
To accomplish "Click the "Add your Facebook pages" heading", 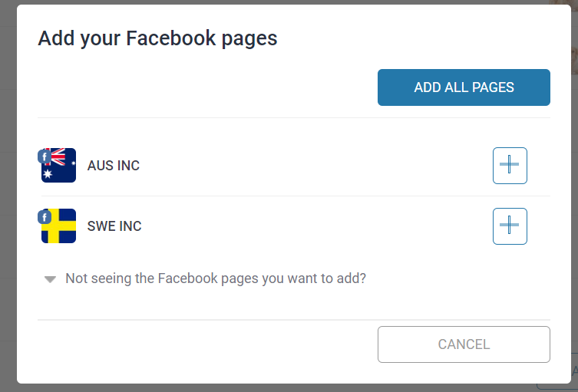I will (x=157, y=38).
